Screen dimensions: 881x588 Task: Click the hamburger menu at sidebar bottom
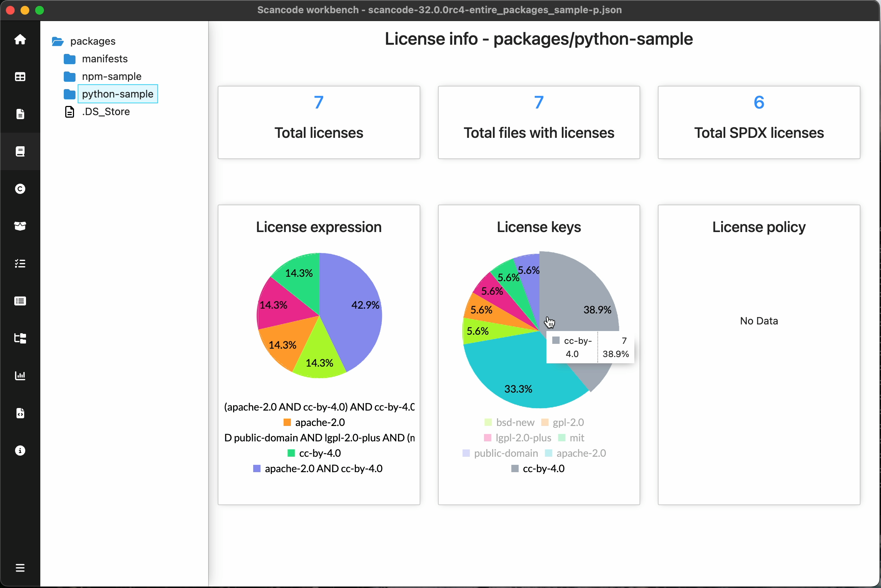[20, 567]
